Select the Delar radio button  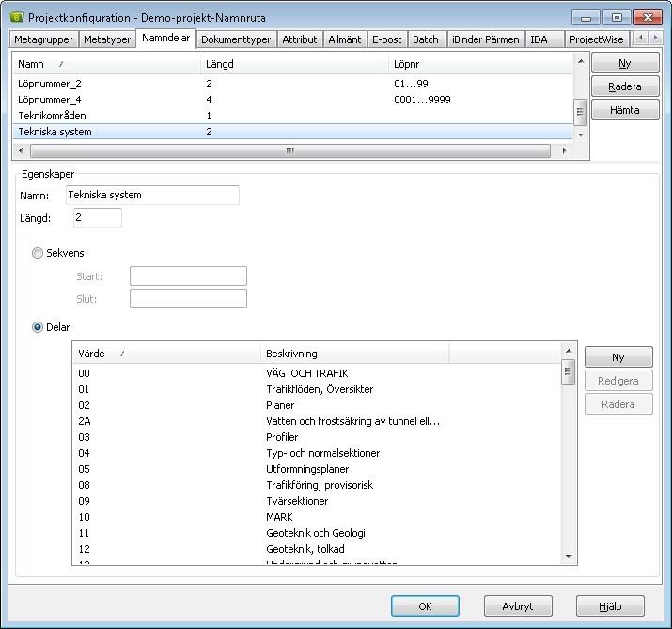coord(38,327)
